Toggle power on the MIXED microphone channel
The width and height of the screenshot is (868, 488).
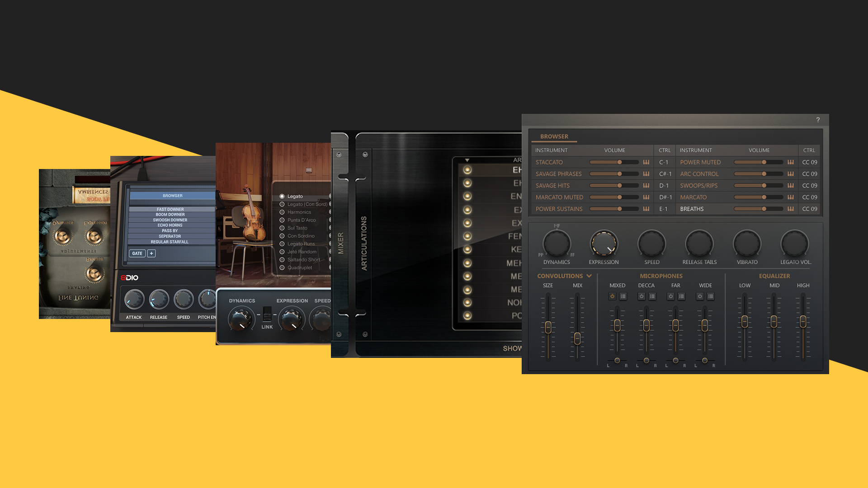click(612, 296)
